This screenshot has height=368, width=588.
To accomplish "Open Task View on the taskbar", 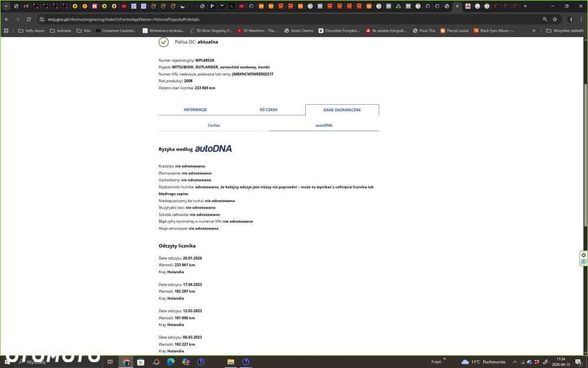I will coord(110,362).
